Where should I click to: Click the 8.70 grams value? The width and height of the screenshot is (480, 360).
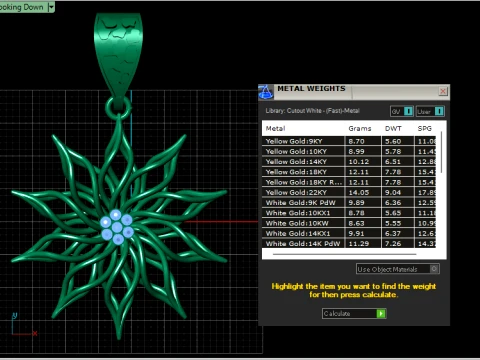(x=356, y=141)
